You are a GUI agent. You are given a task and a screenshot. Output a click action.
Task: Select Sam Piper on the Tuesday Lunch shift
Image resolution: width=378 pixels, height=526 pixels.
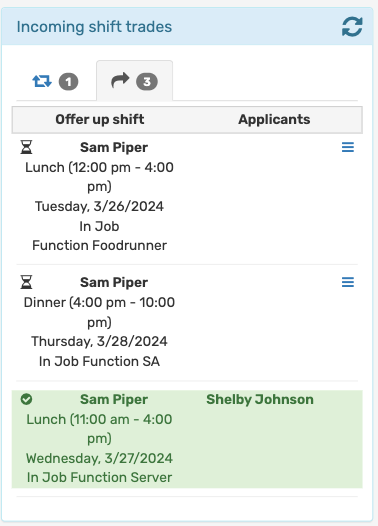114,148
